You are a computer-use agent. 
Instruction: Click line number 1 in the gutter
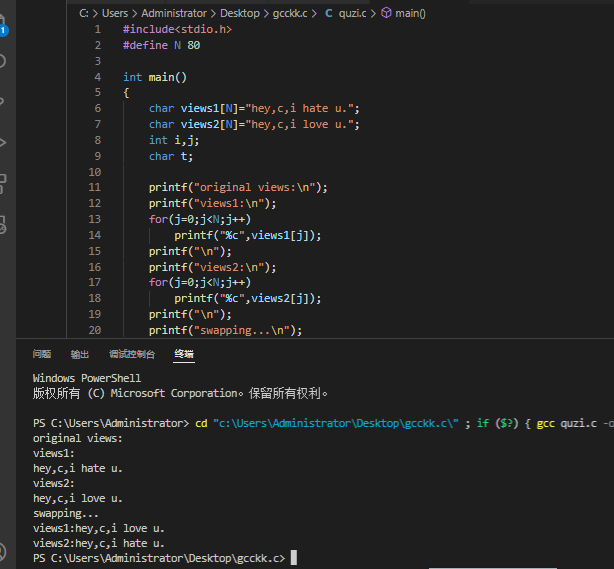pos(98,29)
